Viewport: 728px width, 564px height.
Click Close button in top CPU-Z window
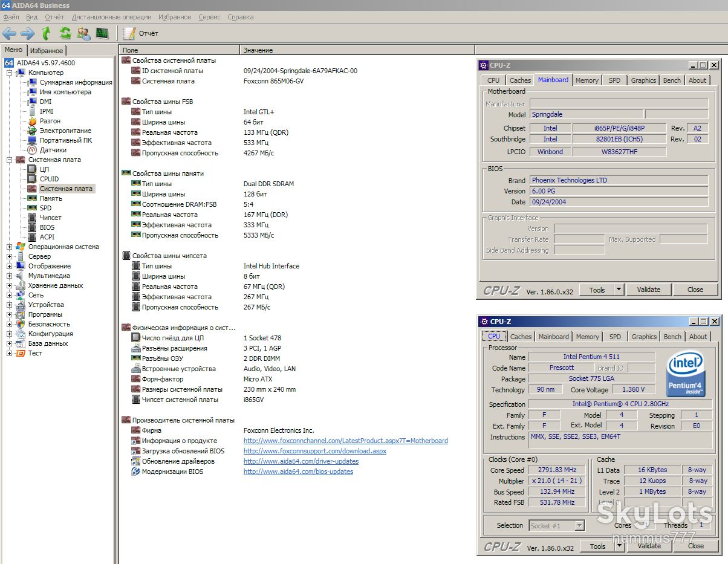click(x=695, y=290)
